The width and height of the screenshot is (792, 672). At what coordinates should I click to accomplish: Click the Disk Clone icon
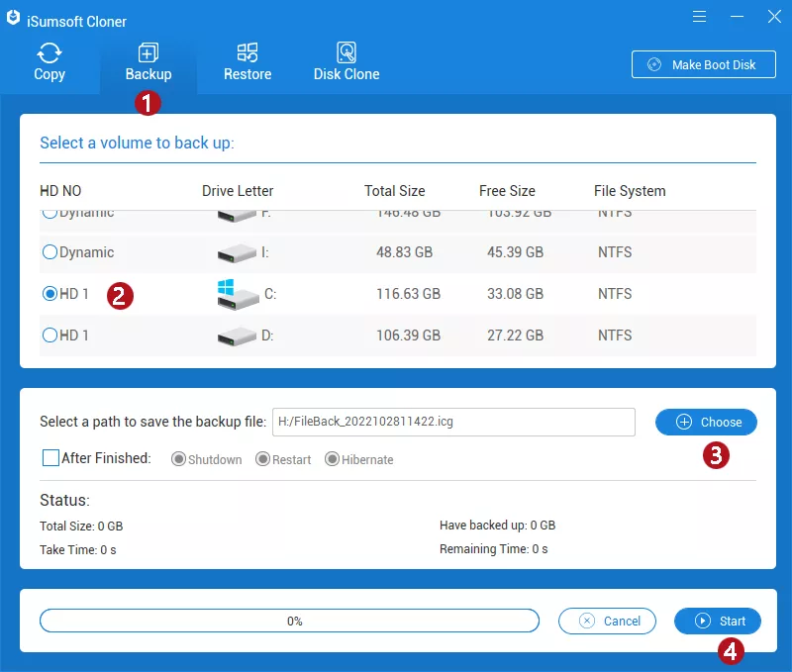(x=346, y=53)
